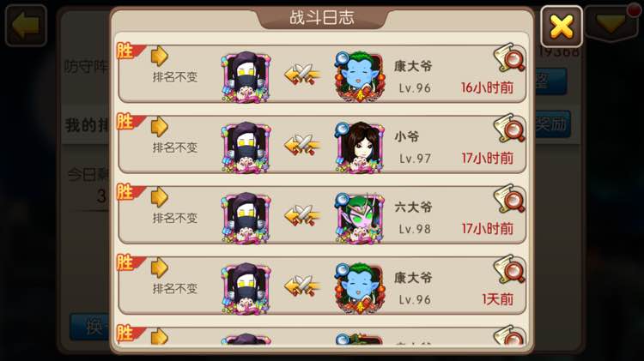644x361 pixels.
Task: Open the 小爷 Lv.97 battle entry
Action: 322,144
